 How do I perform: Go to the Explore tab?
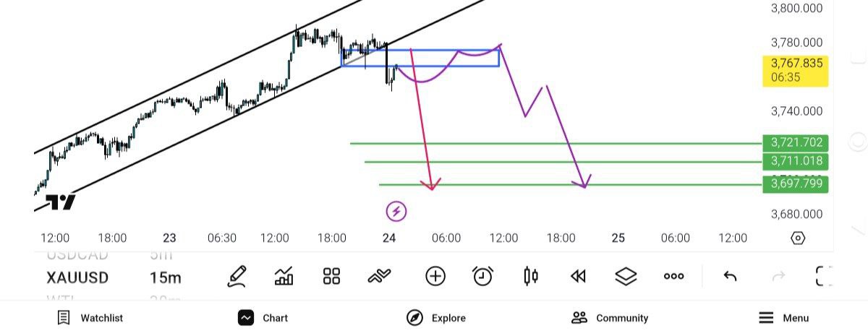[436, 318]
